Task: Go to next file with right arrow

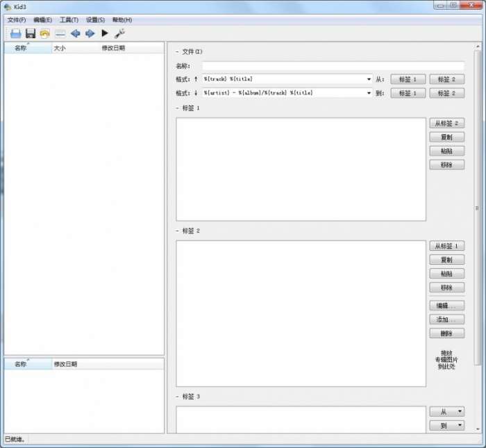Action: pyautogui.click(x=90, y=33)
